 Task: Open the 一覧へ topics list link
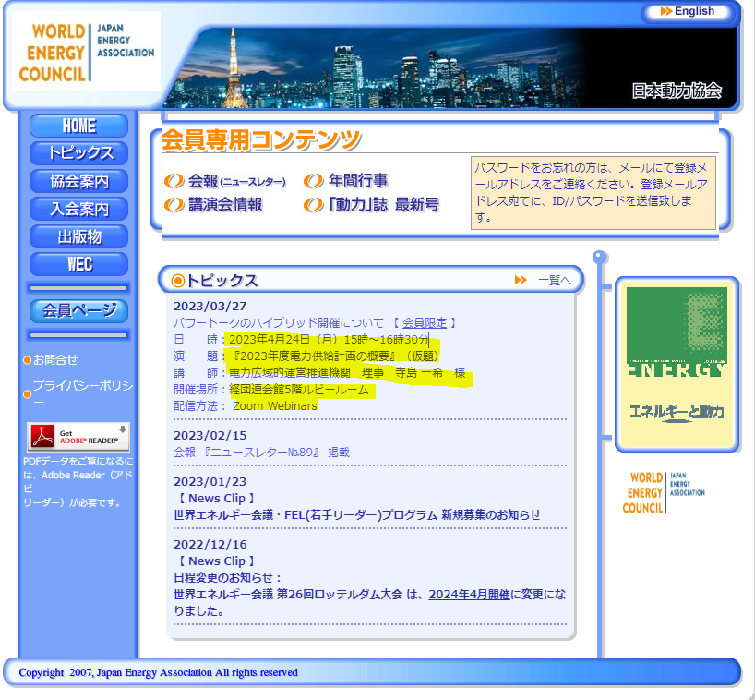(x=555, y=281)
